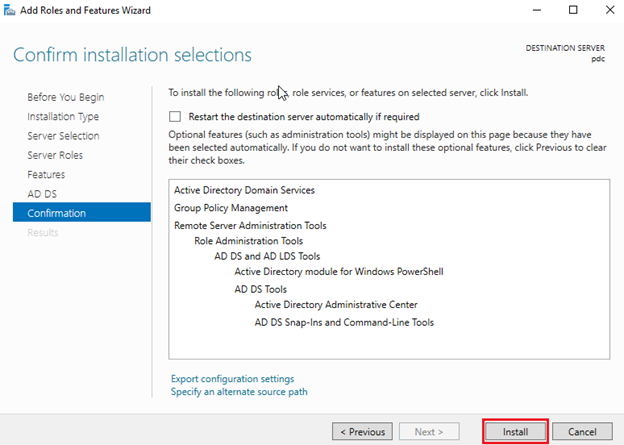Click Specify an alternate source path

point(239,392)
